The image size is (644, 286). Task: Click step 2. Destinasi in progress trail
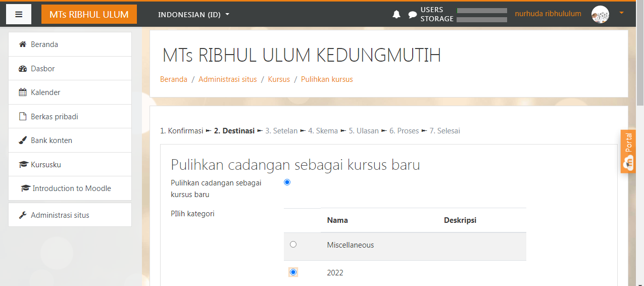coord(234,131)
